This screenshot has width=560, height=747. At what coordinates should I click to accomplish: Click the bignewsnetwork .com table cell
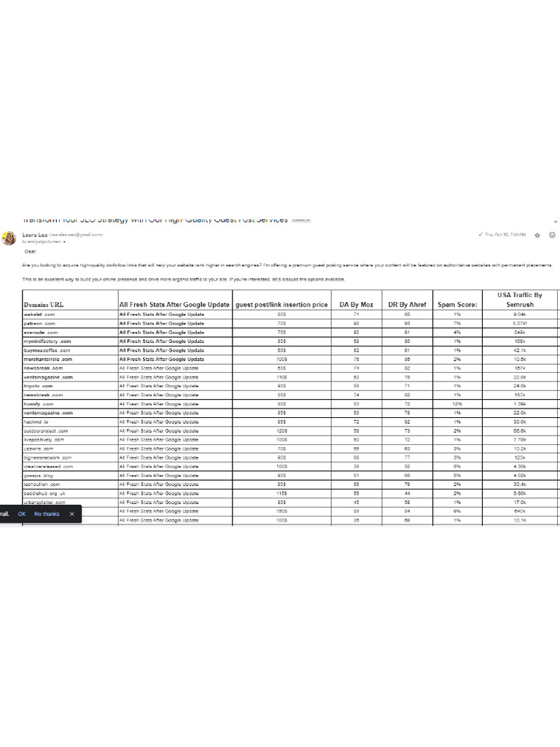[71, 458]
